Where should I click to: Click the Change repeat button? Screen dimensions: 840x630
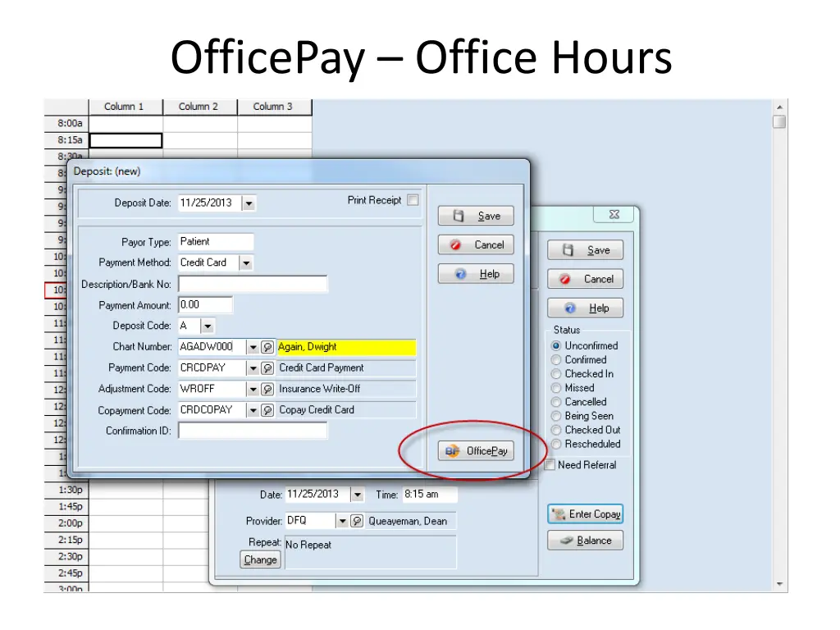tap(260, 559)
